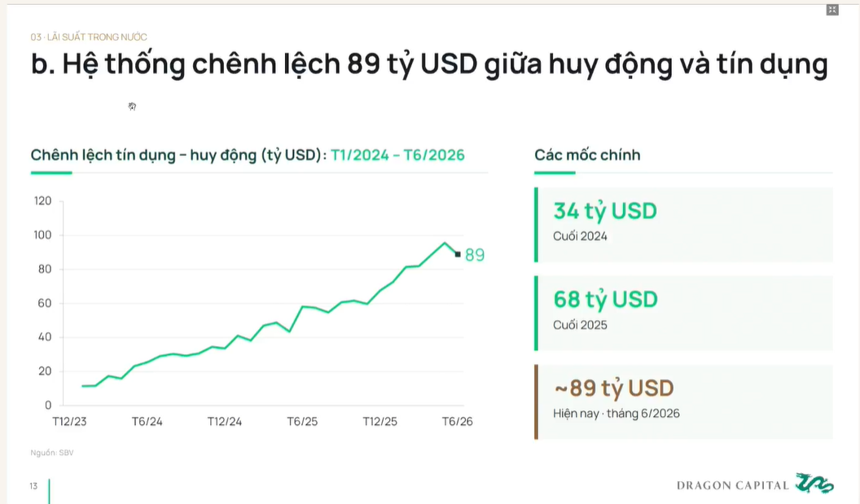Click the T6/24 x-axis label
Screen dimensions: 860x504
pyautogui.click(x=147, y=421)
